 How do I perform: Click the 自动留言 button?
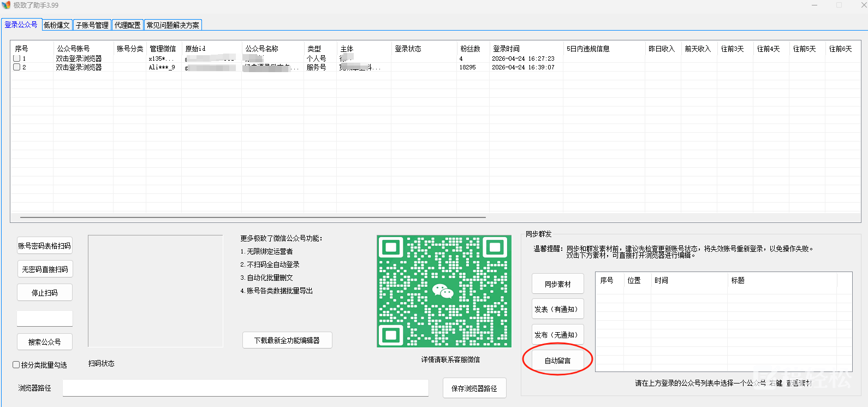[558, 361]
